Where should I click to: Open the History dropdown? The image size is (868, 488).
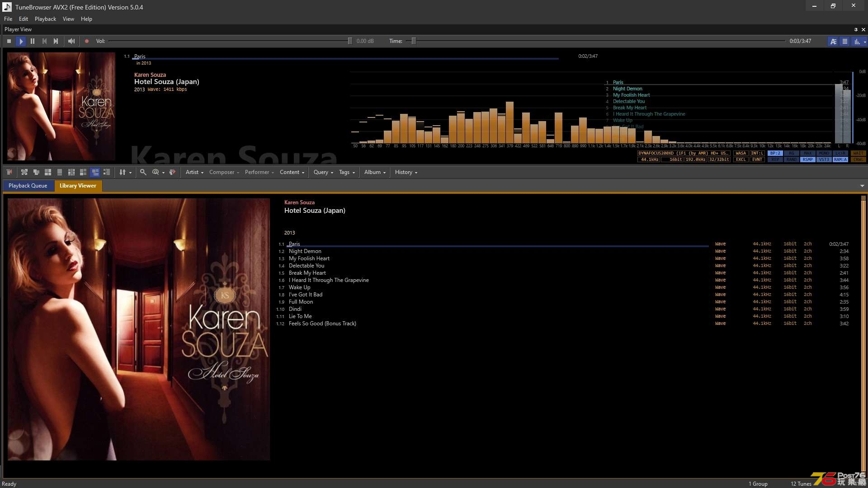click(406, 172)
